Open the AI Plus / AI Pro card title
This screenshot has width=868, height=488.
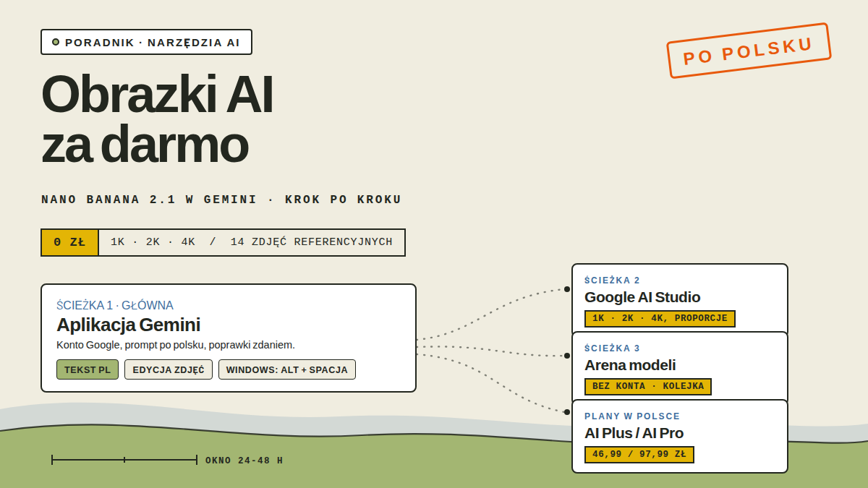pos(634,433)
